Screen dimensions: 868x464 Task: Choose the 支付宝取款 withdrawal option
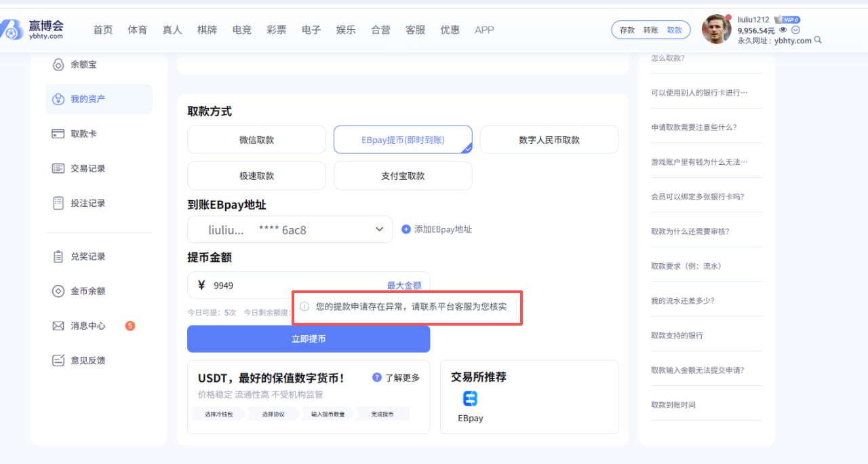(403, 176)
